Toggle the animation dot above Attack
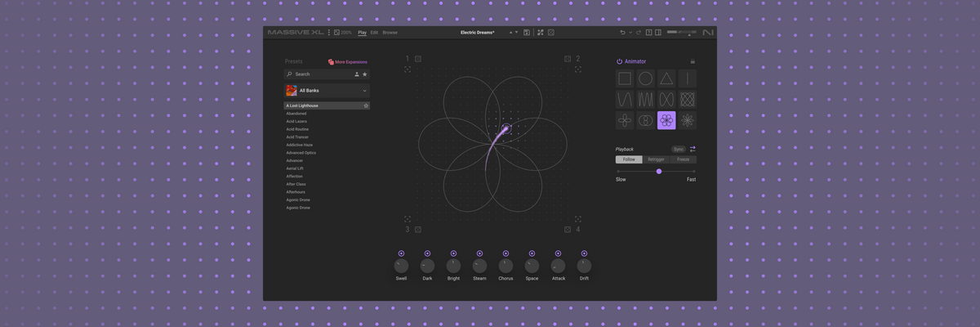 click(558, 253)
